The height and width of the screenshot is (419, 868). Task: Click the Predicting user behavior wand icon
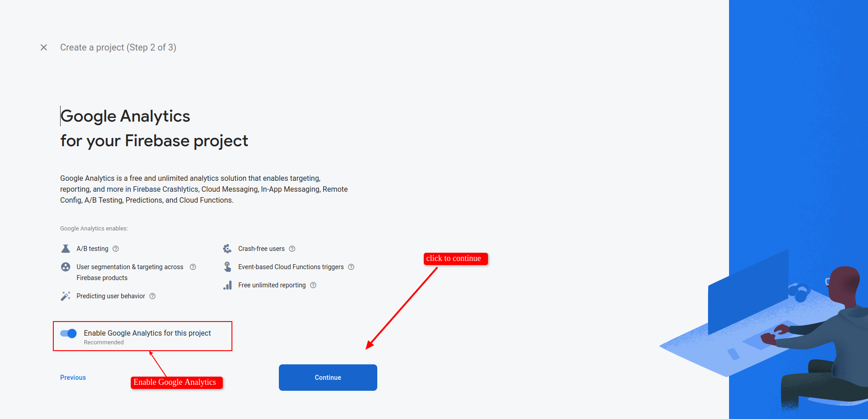click(x=66, y=296)
